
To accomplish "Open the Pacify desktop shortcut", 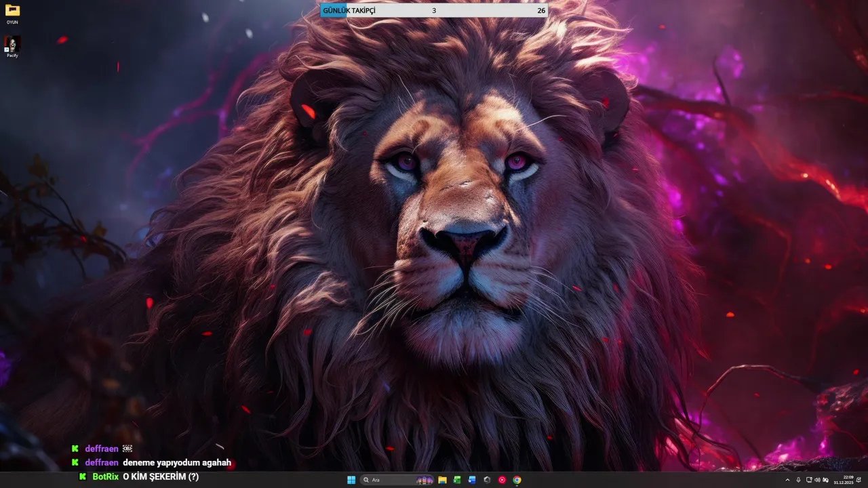I will pos(12,47).
